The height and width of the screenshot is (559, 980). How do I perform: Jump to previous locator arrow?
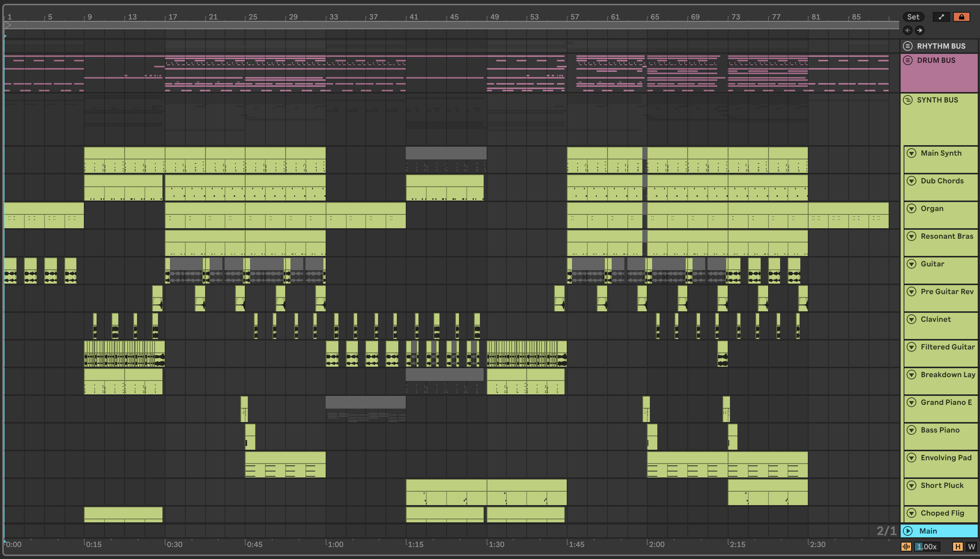pos(908,30)
